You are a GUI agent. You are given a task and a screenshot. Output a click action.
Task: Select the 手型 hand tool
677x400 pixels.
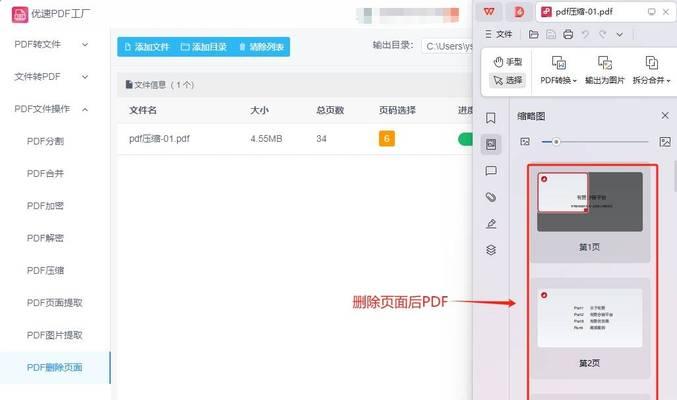coord(508,62)
